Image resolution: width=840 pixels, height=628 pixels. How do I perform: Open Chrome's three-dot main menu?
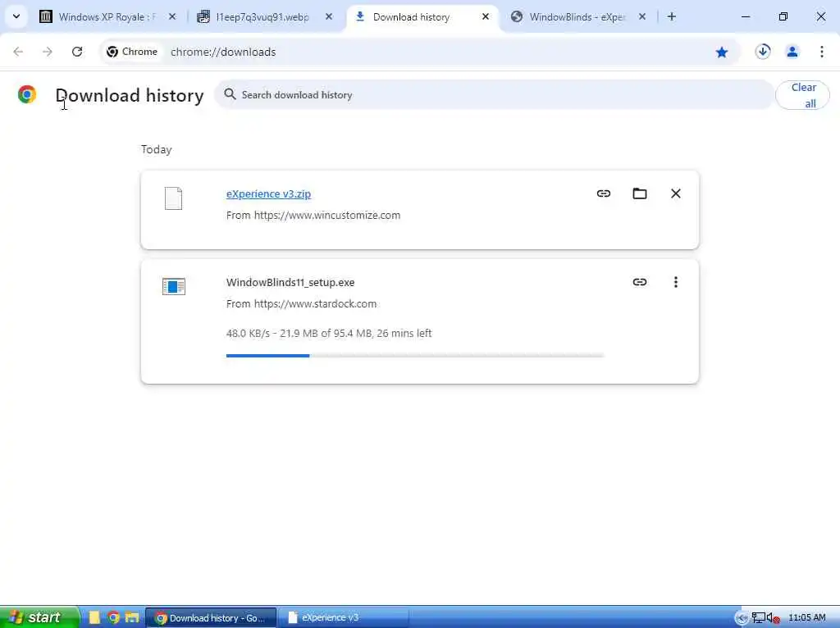click(822, 52)
